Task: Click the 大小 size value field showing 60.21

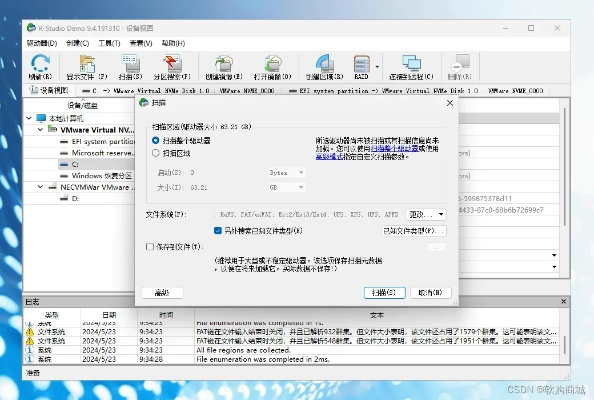Action: [x=227, y=187]
